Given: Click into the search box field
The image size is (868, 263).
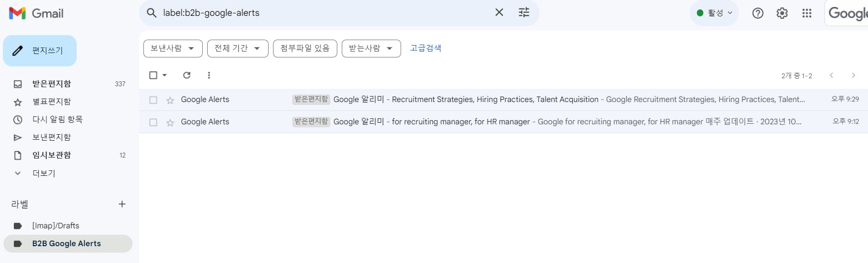Looking at the screenshot, I should pyautogui.click(x=321, y=13).
